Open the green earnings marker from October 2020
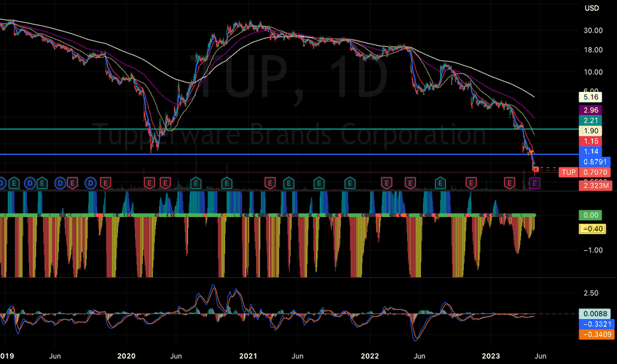 [226, 183]
